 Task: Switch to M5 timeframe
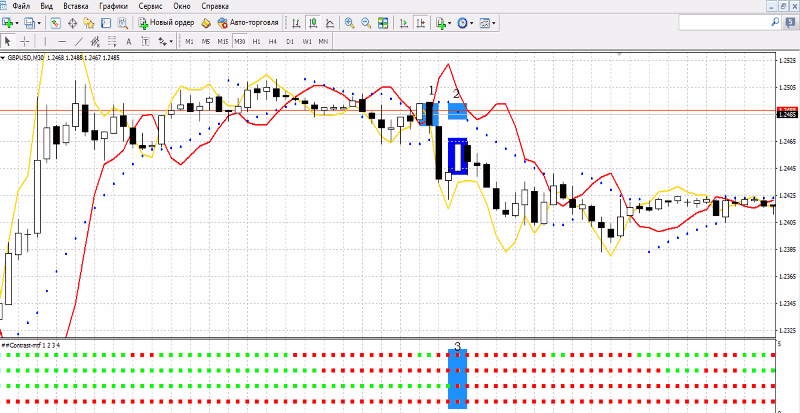click(206, 41)
